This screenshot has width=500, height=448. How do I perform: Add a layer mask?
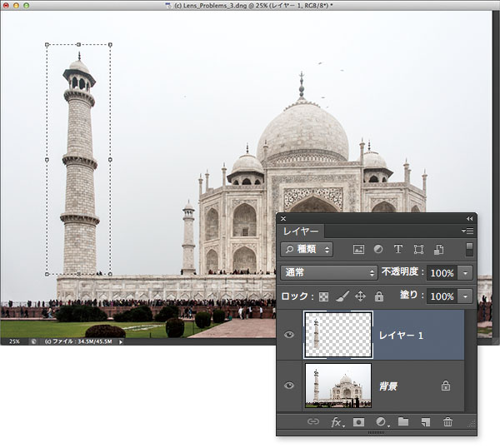[x=358, y=423]
